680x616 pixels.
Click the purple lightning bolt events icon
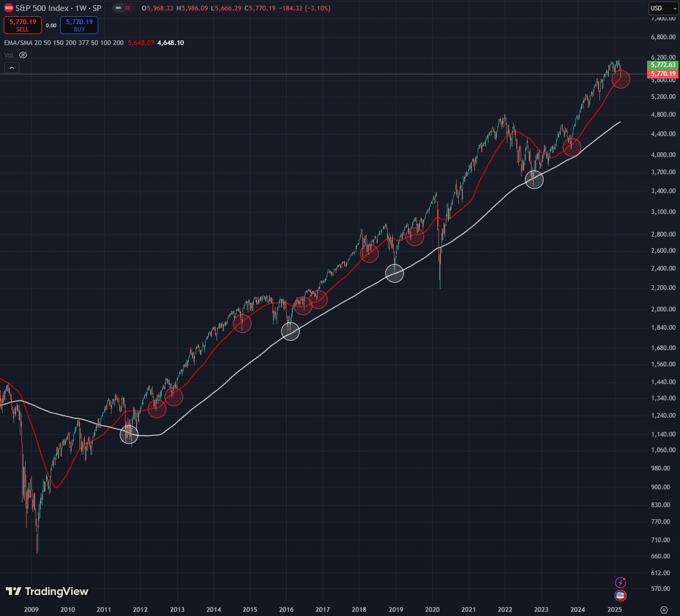click(x=620, y=583)
